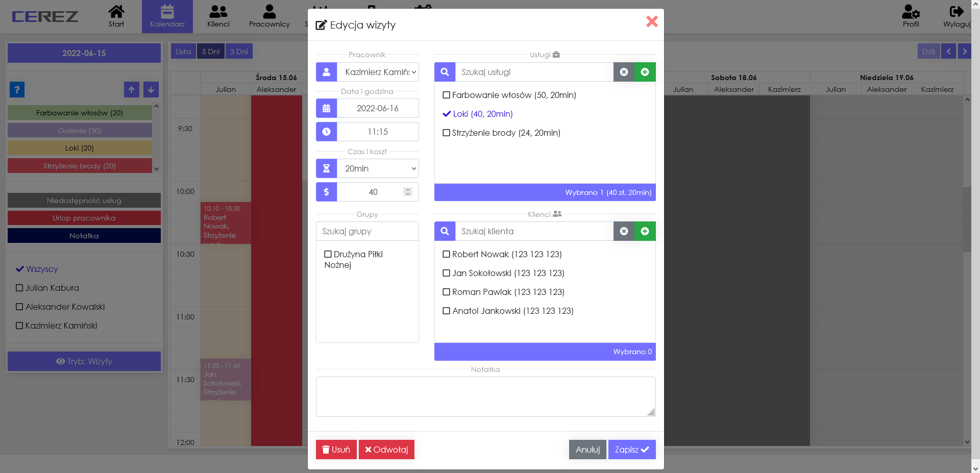This screenshot has width=980, height=473.
Task: Click the green add client plus icon
Action: (645, 231)
